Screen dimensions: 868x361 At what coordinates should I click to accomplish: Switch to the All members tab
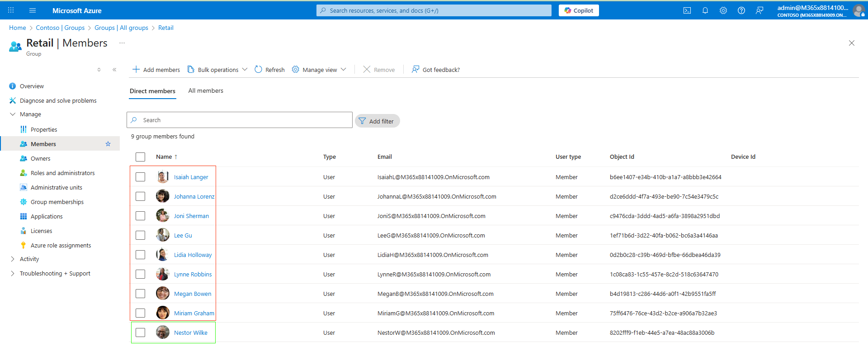206,91
